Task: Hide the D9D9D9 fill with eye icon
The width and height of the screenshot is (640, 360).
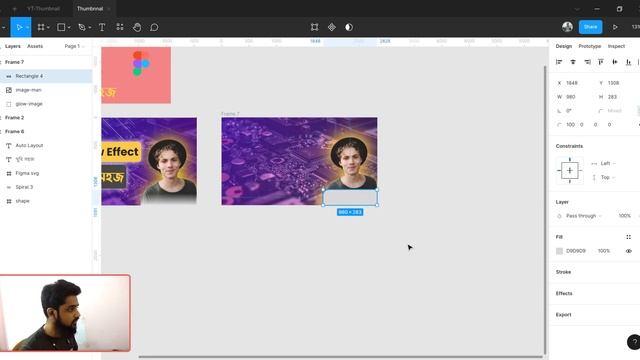Action: (x=629, y=251)
